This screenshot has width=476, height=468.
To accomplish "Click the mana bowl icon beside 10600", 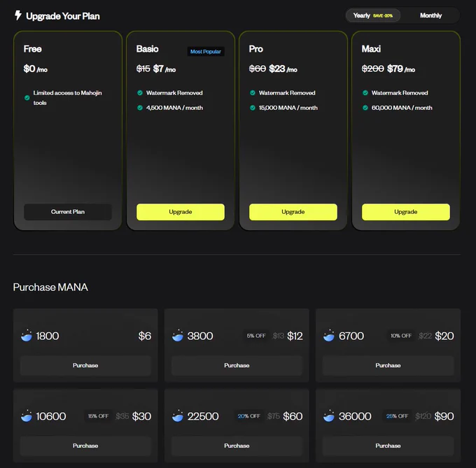I will tap(27, 416).
